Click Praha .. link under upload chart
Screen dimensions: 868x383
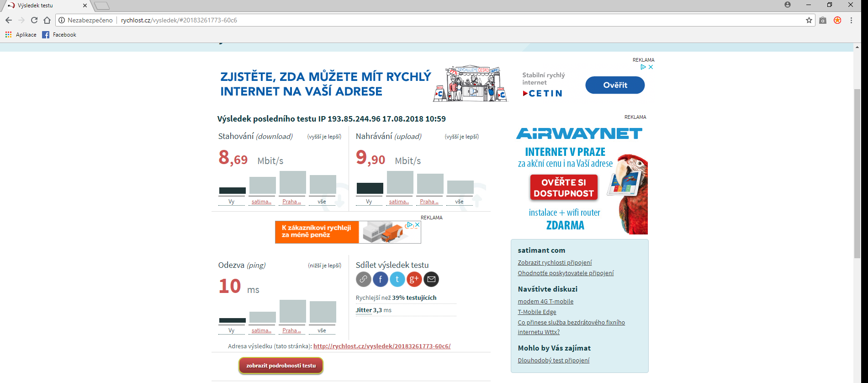point(429,202)
